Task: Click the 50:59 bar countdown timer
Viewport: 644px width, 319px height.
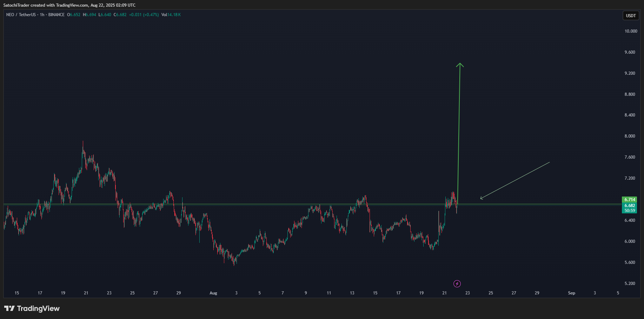Action: tap(629, 211)
